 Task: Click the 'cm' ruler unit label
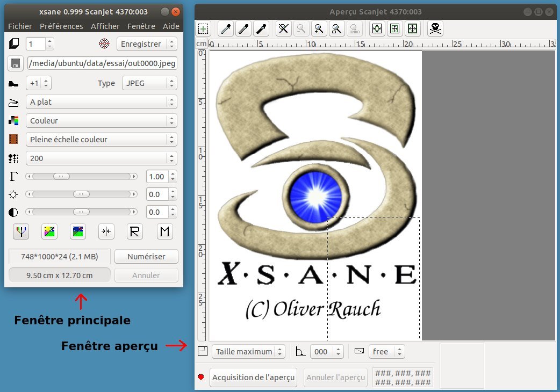(202, 44)
